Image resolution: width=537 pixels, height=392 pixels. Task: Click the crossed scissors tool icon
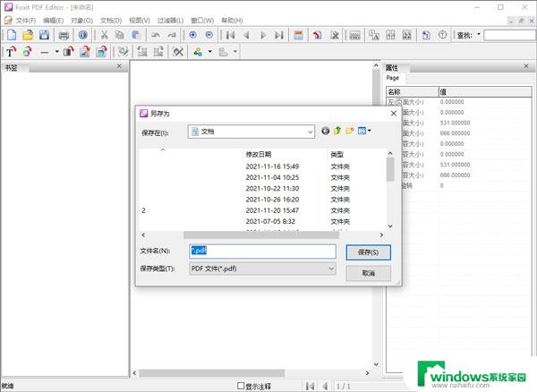click(178, 52)
